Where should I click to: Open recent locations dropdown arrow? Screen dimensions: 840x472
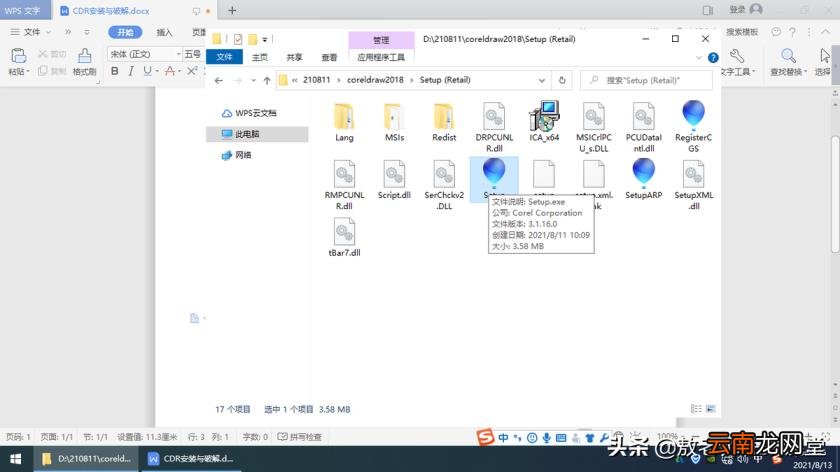[253, 80]
